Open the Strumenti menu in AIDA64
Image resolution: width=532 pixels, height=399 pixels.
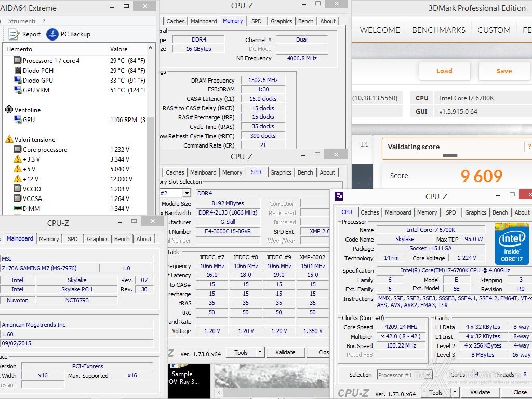pos(22,21)
